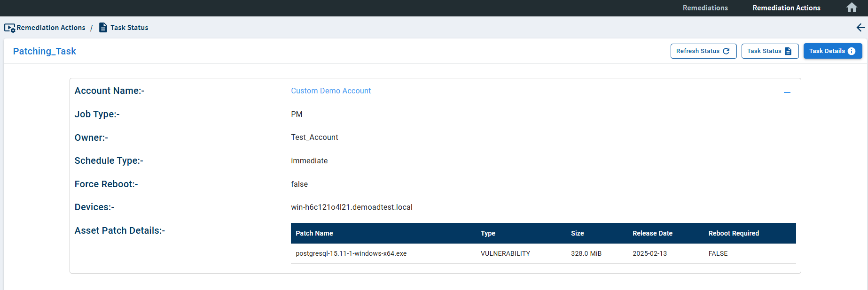Navigate to Remediation Actions breadcrumb text

pos(51,28)
